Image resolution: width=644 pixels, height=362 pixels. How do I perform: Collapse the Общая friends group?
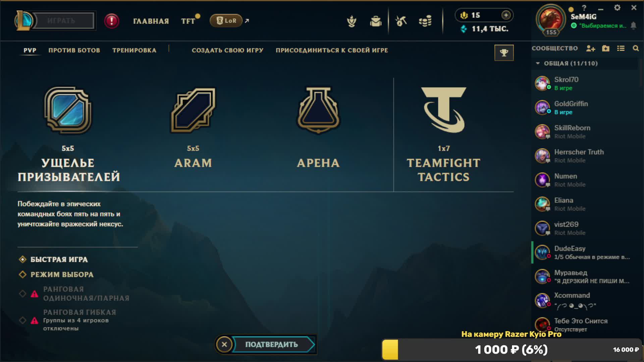point(538,63)
